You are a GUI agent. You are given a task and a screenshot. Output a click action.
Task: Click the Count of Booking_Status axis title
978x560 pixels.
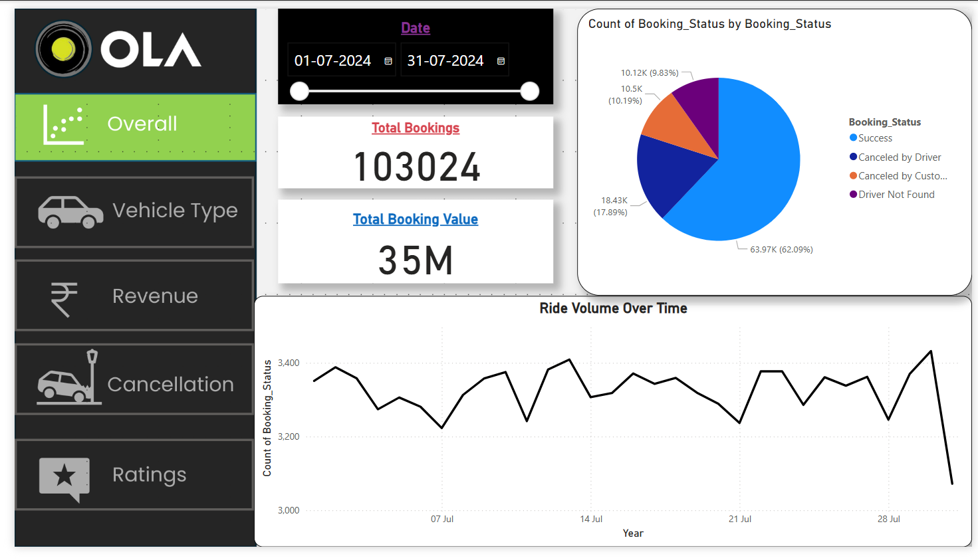coord(267,419)
